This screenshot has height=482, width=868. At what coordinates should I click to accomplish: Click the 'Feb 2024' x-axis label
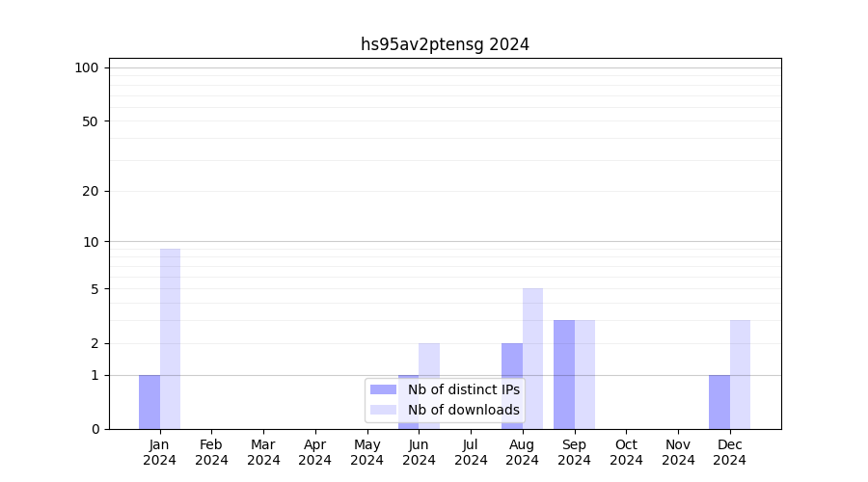pos(211,452)
